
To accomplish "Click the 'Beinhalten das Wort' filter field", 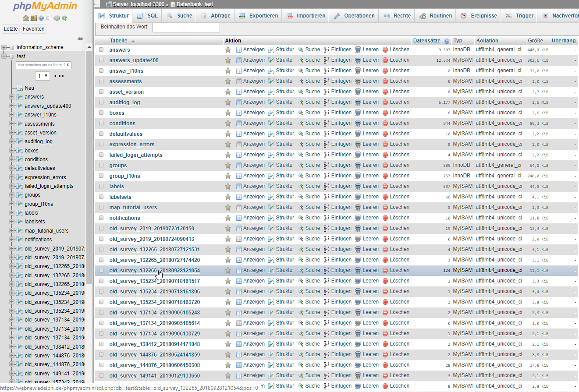I will coord(186,27).
